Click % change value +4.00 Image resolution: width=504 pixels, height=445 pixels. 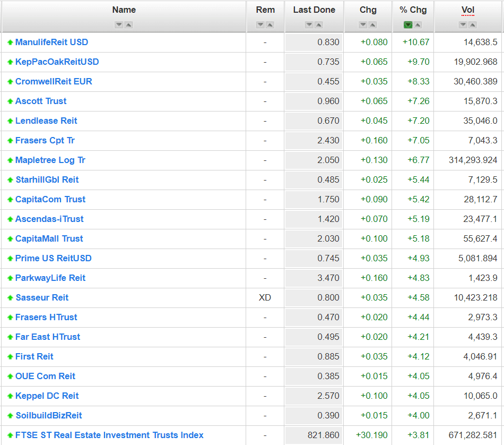click(x=419, y=415)
